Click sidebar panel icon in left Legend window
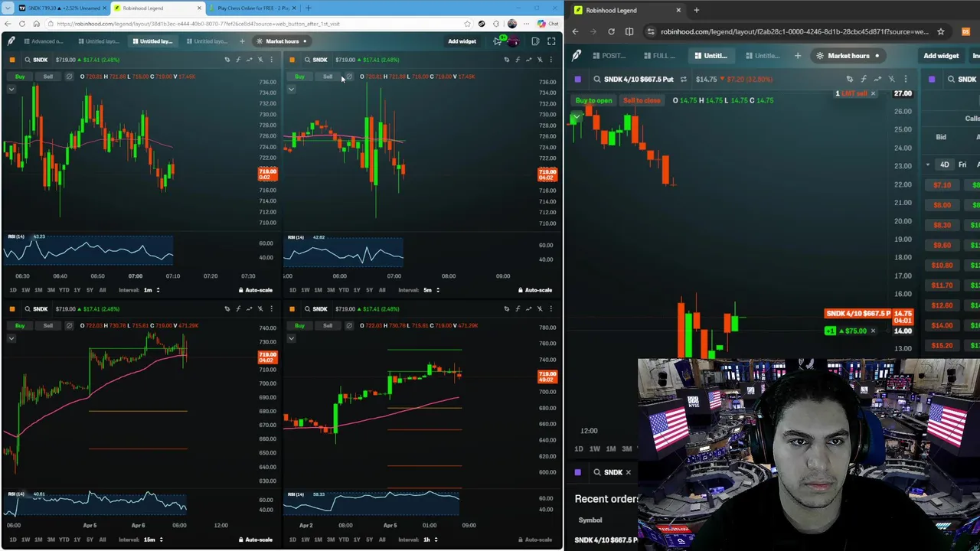Viewport: 980px width, 551px height. click(535, 41)
